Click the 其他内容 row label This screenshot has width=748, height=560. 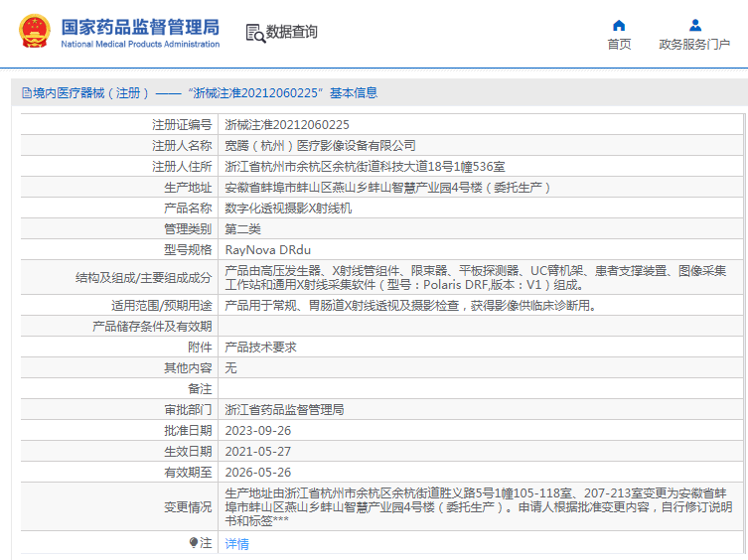click(x=188, y=368)
